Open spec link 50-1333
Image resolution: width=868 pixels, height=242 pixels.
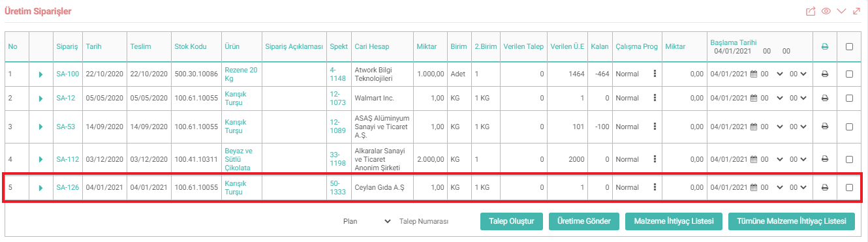(338, 187)
